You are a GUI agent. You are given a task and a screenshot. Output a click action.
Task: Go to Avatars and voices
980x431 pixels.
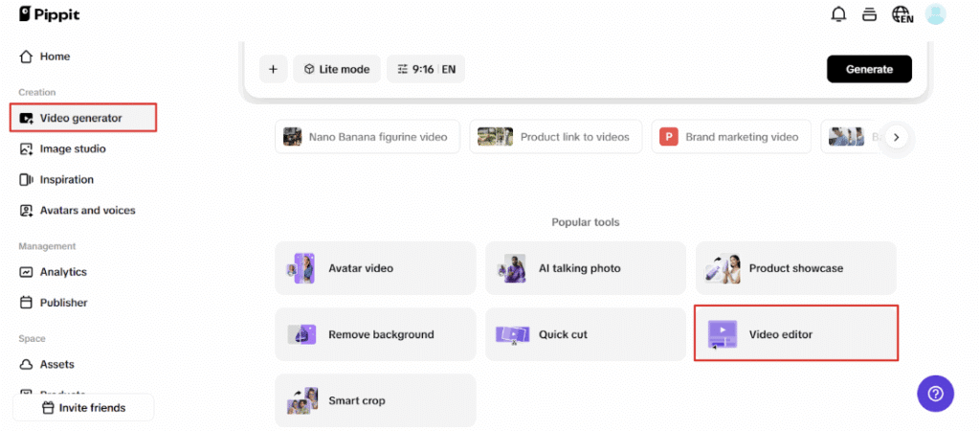[86, 210]
